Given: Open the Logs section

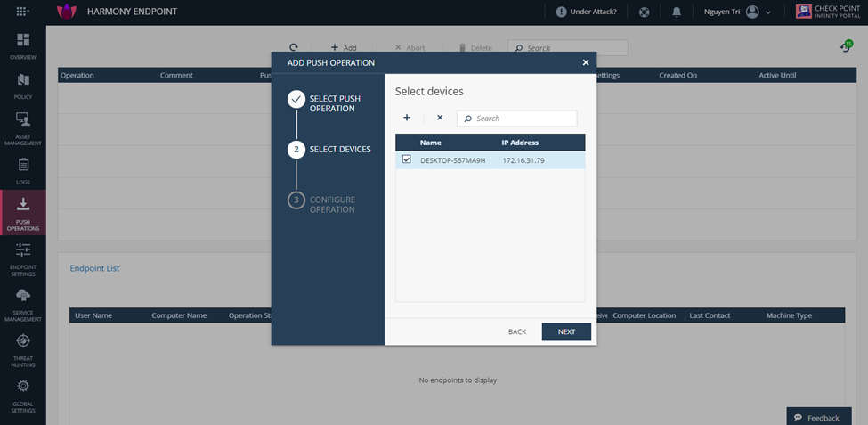Looking at the screenshot, I should coord(22,171).
